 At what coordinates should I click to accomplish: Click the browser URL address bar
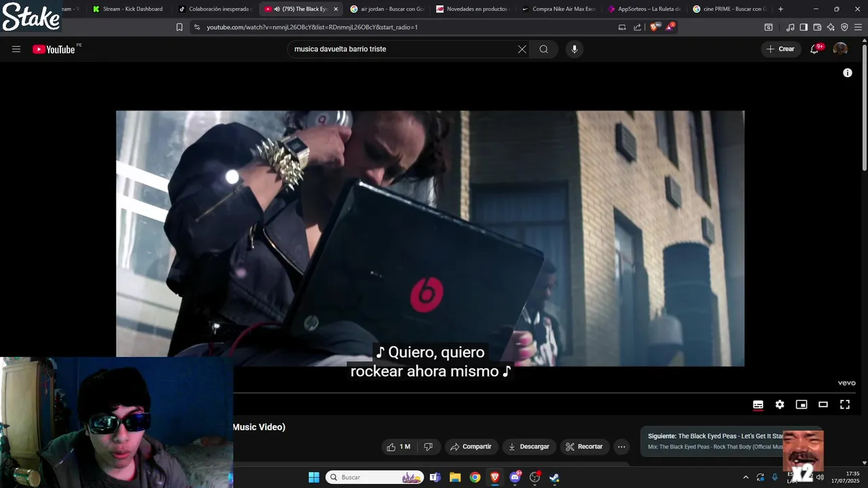tap(407, 27)
